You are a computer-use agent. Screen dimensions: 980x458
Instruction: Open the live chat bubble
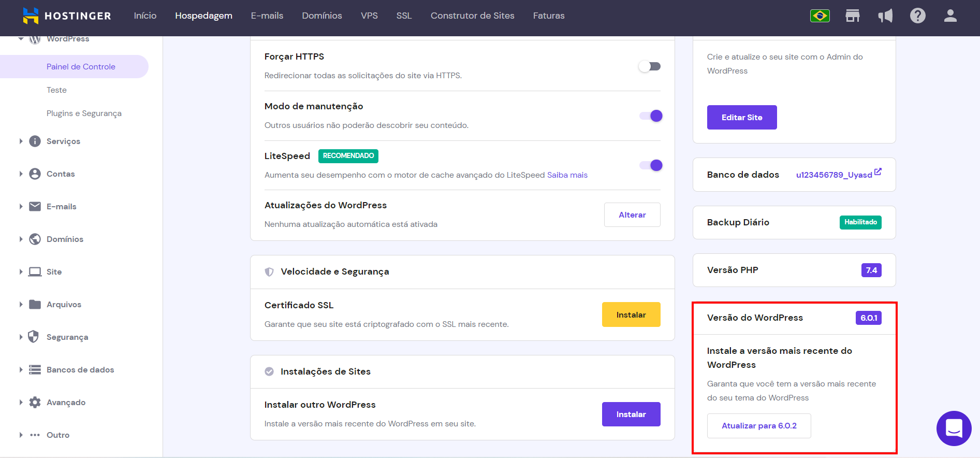click(954, 428)
